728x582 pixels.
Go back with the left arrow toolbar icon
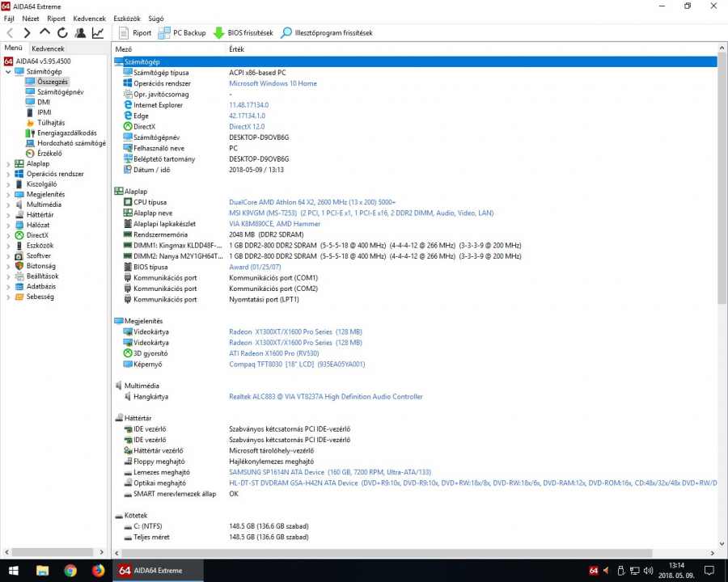10,33
